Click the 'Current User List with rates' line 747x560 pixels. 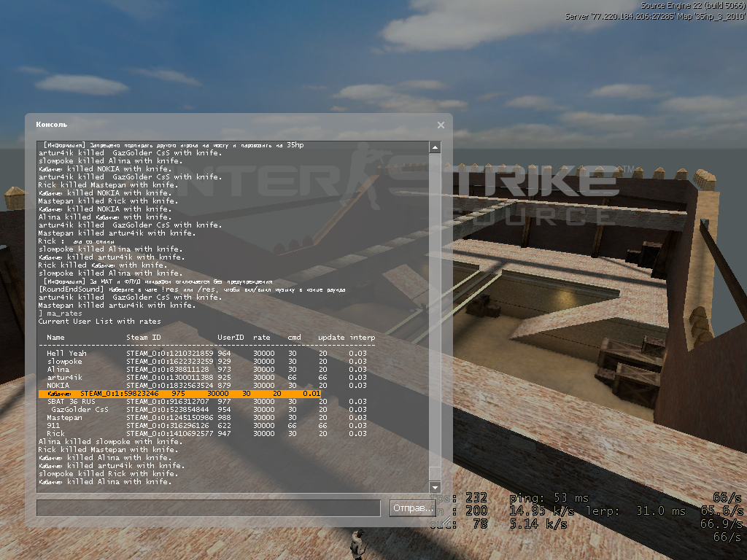coord(99,322)
